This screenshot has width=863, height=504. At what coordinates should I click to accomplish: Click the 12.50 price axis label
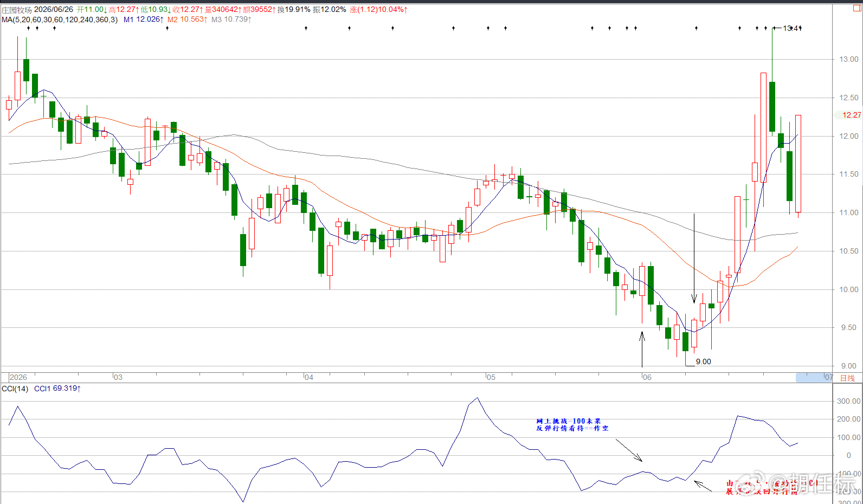tap(849, 98)
